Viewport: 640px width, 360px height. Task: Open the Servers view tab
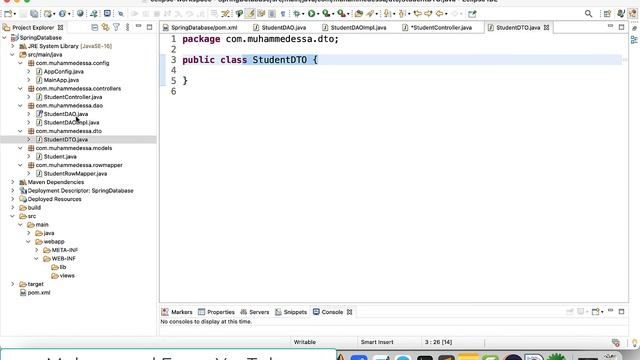(255, 312)
